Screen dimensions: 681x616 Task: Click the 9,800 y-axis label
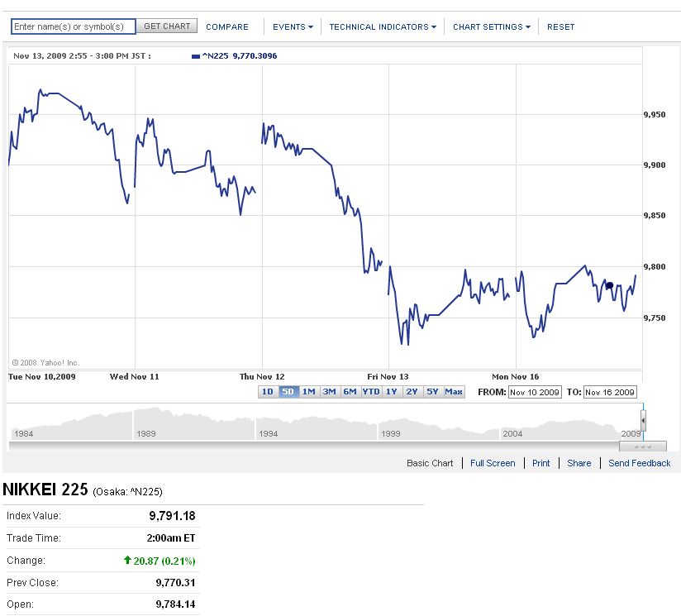(x=655, y=267)
